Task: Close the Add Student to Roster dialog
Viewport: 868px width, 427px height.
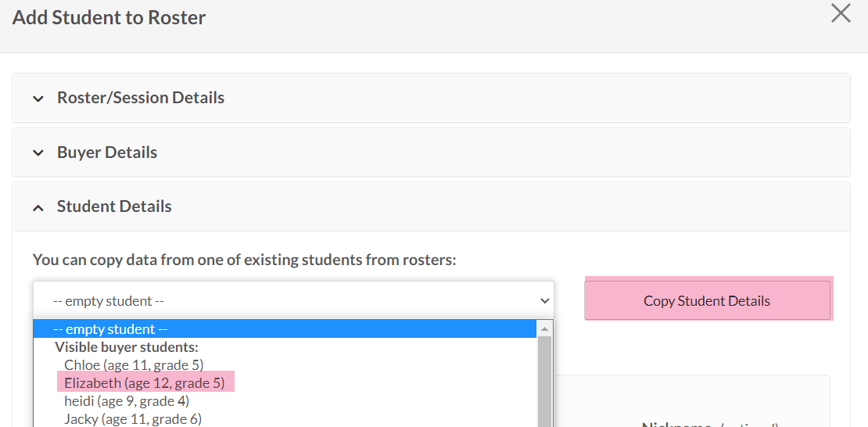Action: 841,13
